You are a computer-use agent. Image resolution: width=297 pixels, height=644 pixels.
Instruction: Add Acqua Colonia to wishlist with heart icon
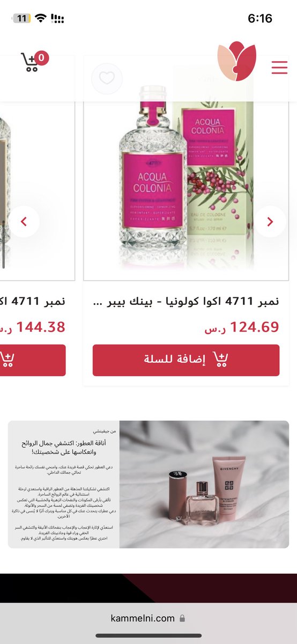coord(107,78)
